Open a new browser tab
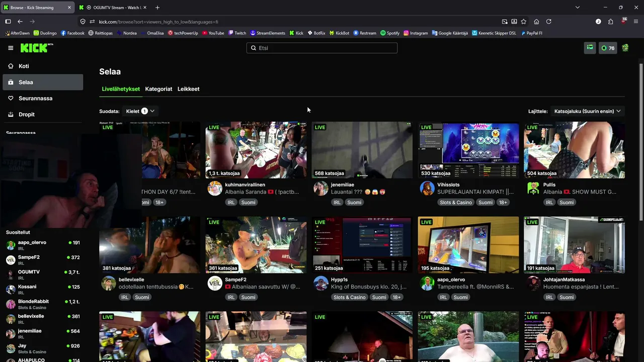Screen dimensions: 644x362 (157, 8)
